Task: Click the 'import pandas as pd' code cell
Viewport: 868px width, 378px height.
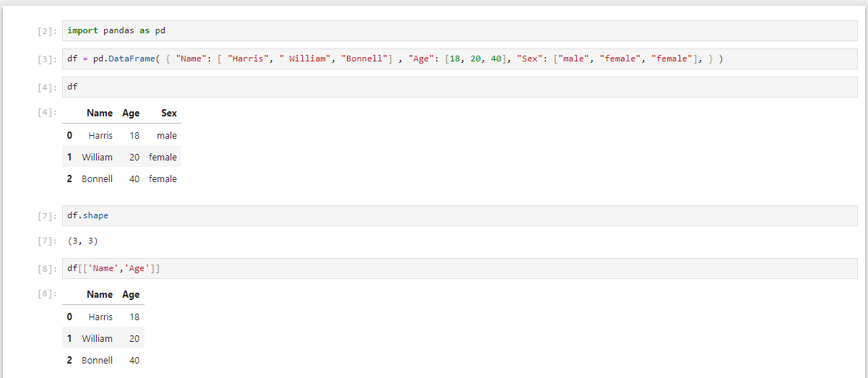Action: (460, 31)
